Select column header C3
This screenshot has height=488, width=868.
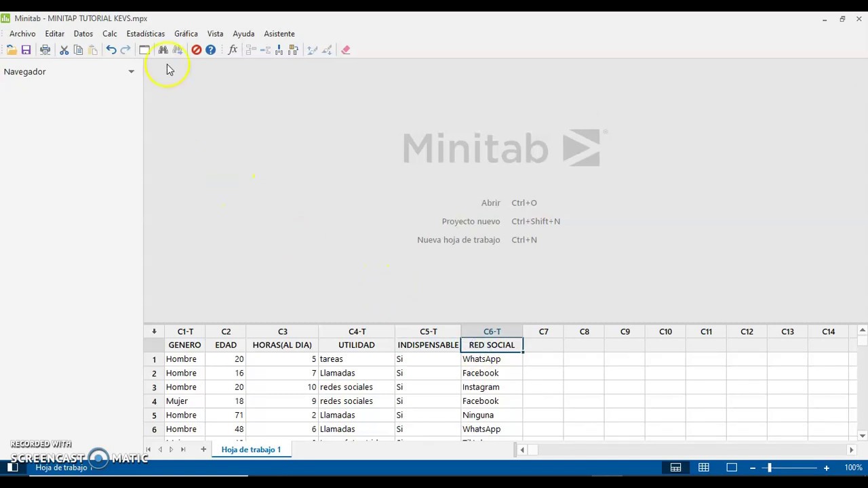click(283, 331)
